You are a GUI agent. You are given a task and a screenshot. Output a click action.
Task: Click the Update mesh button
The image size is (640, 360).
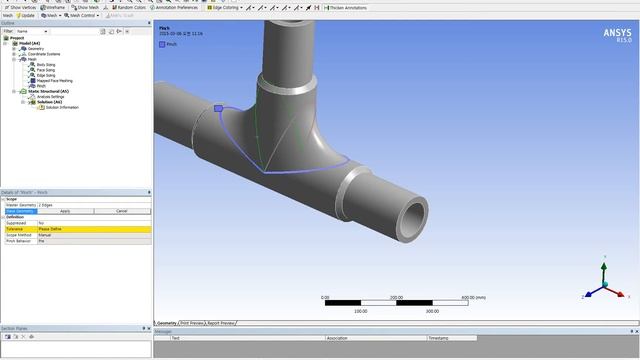pyautogui.click(x=25, y=16)
